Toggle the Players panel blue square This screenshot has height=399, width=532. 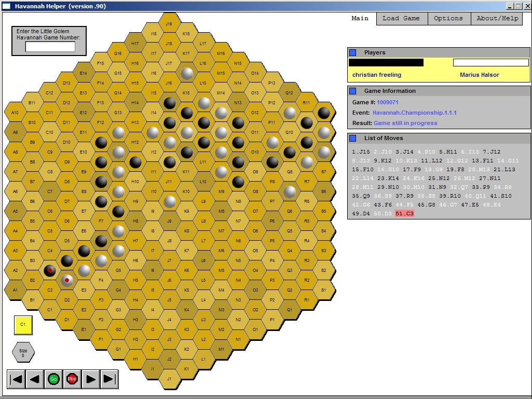click(x=353, y=52)
